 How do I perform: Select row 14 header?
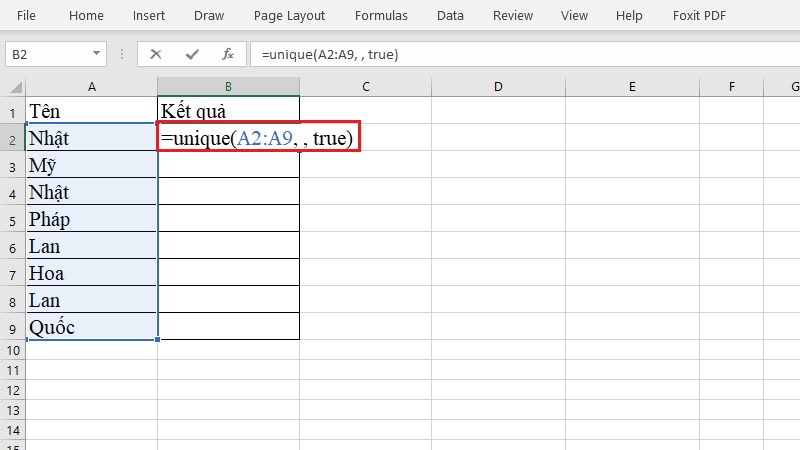(x=13, y=430)
